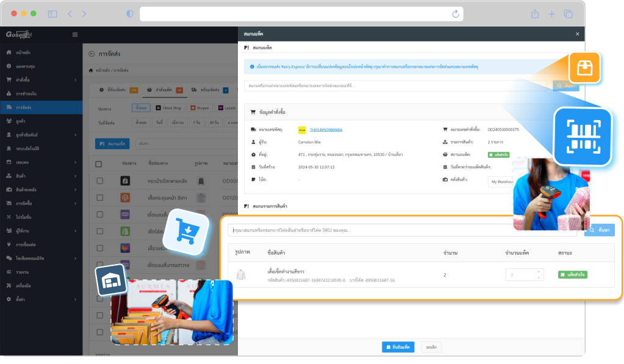Click the หน้าหลัก breadcrumb link

coord(103,70)
